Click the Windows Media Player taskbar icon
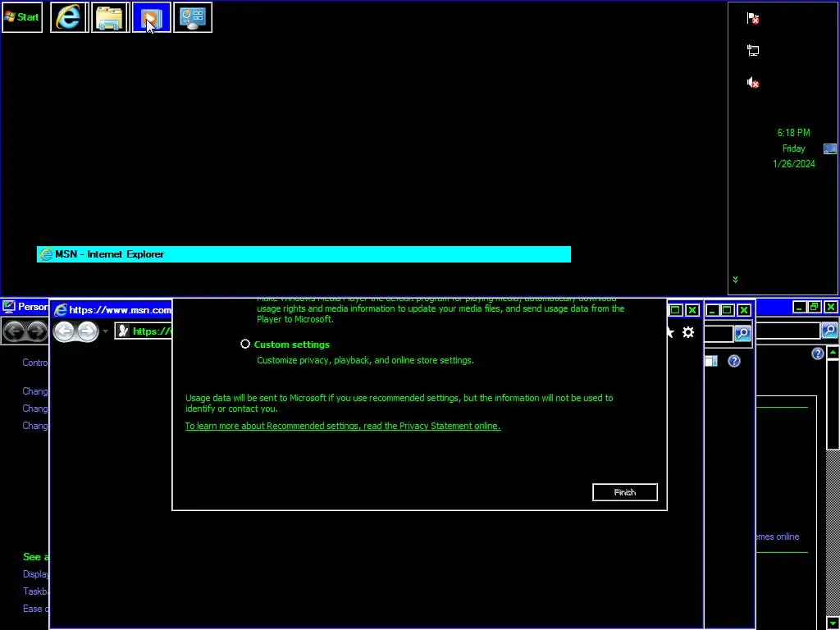The height and width of the screenshot is (630, 840). pos(151,17)
